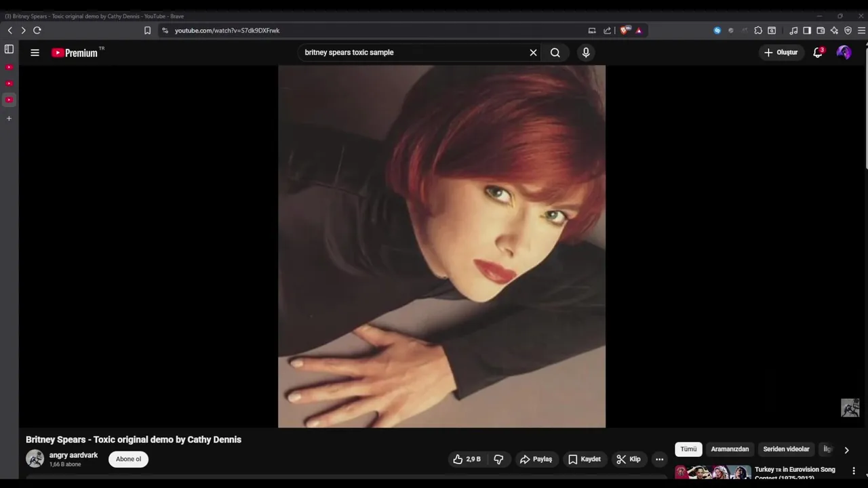Toggle vertical tabs panel icon

9,49
